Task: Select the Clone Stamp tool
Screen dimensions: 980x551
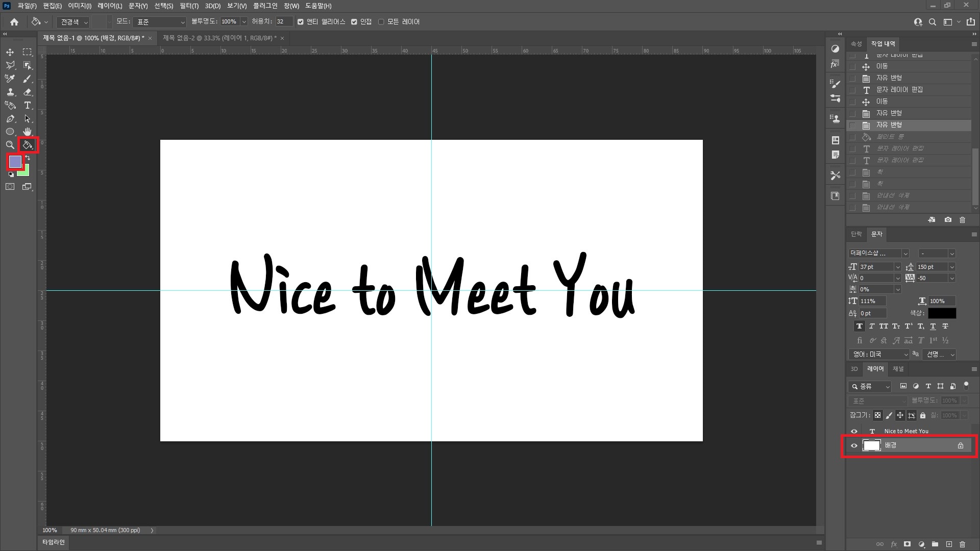Action: 10,92
